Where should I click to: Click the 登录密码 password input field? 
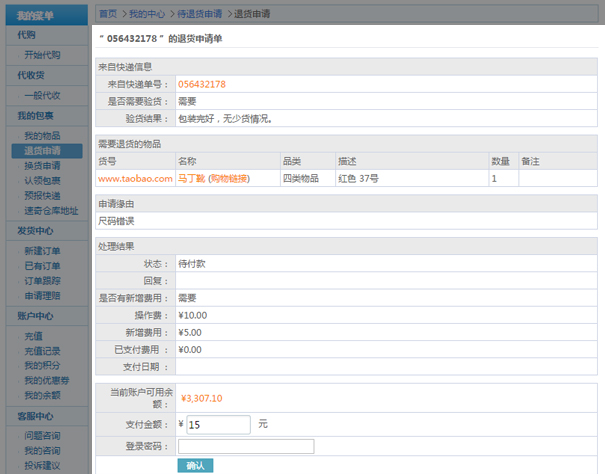tap(245, 446)
